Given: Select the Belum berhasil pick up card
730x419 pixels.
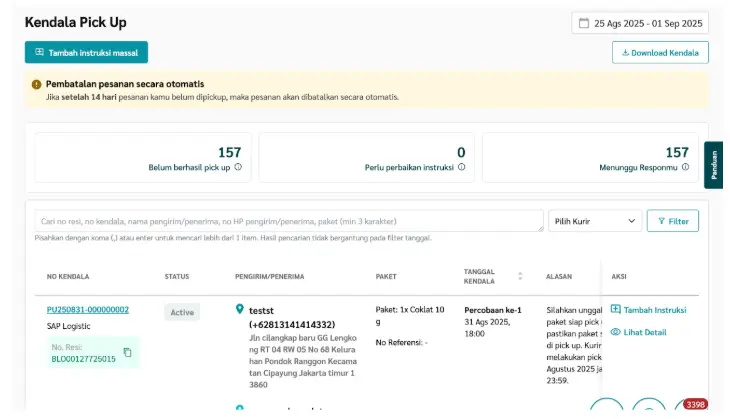Looking at the screenshot, I should point(143,158).
